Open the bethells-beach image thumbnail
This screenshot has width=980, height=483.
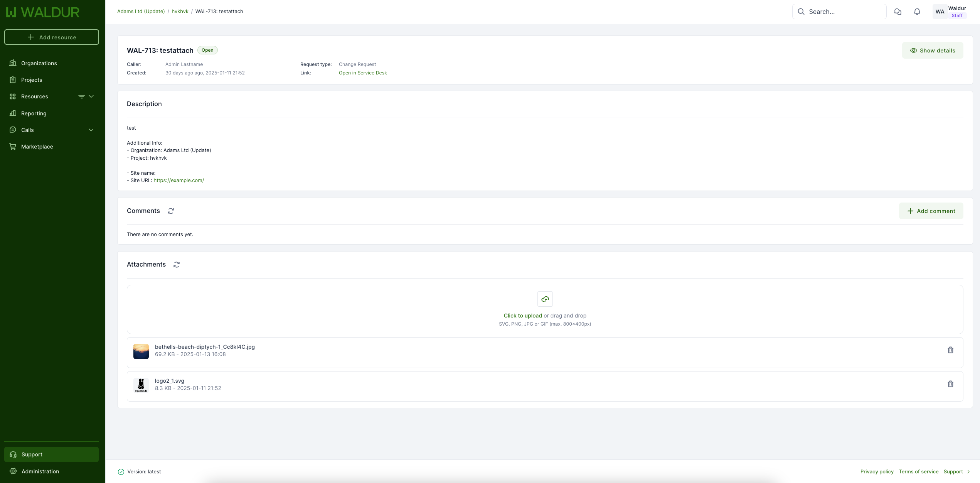[141, 351]
